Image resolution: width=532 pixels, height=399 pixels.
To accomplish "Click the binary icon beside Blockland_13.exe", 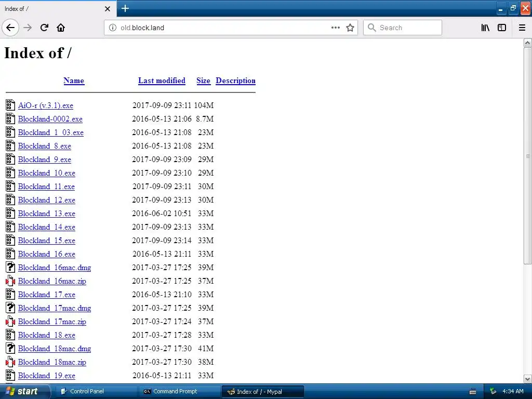I will tap(10, 214).
